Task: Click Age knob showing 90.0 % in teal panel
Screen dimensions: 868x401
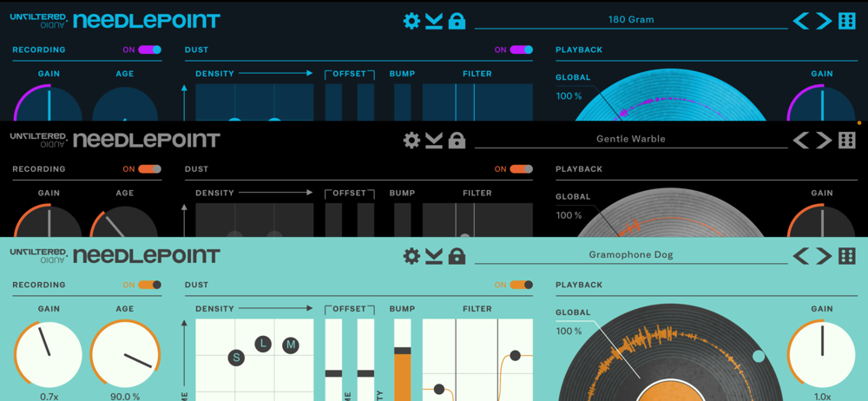Action: 125,354
